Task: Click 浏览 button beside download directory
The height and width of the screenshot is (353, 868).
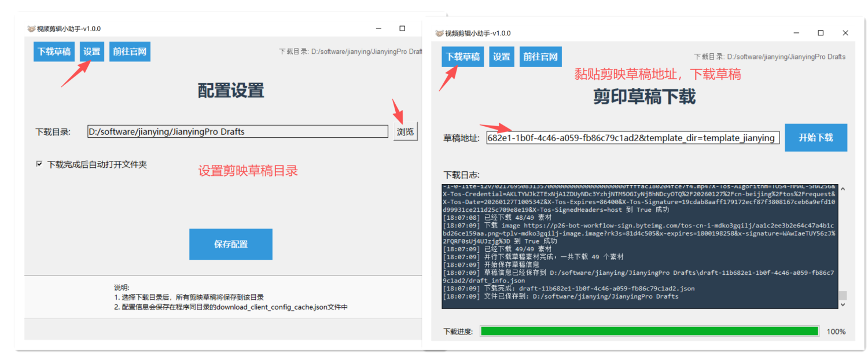Action: (x=405, y=131)
